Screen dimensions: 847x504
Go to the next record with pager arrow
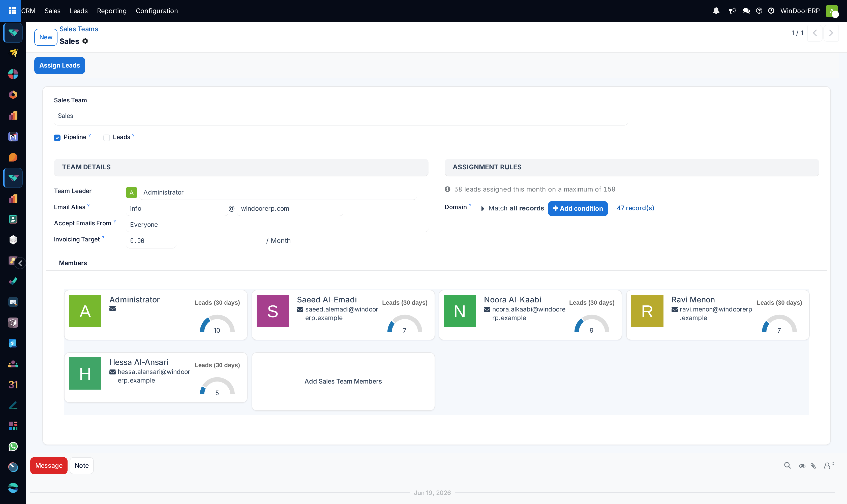831,33
